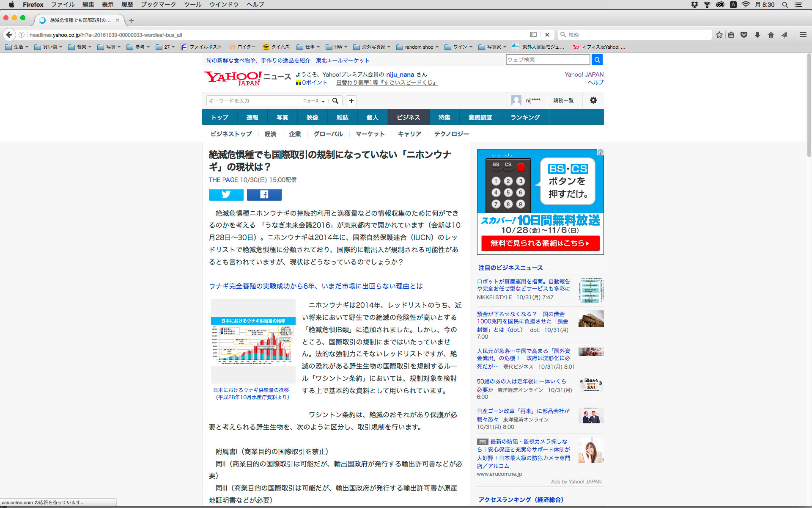Bookmark this page with star icon
Image resolution: width=812 pixels, height=508 pixels.
tap(719, 35)
